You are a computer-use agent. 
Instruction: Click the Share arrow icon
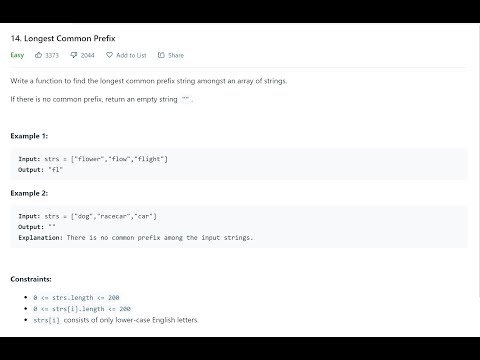[x=161, y=55]
